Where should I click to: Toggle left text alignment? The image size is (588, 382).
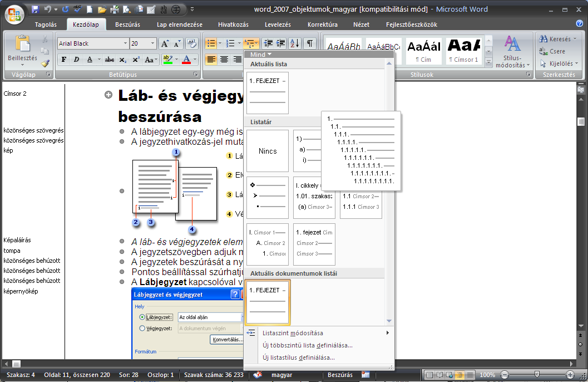point(211,59)
